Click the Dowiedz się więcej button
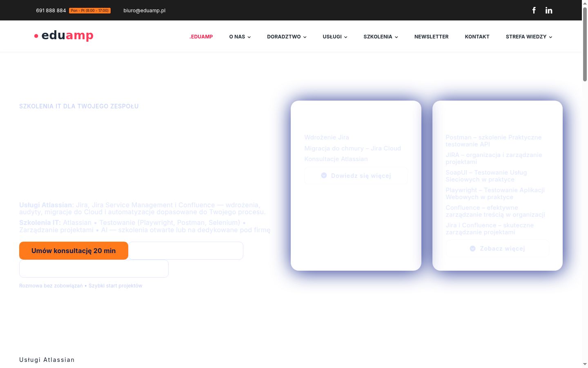The image size is (588, 368). pos(356,175)
